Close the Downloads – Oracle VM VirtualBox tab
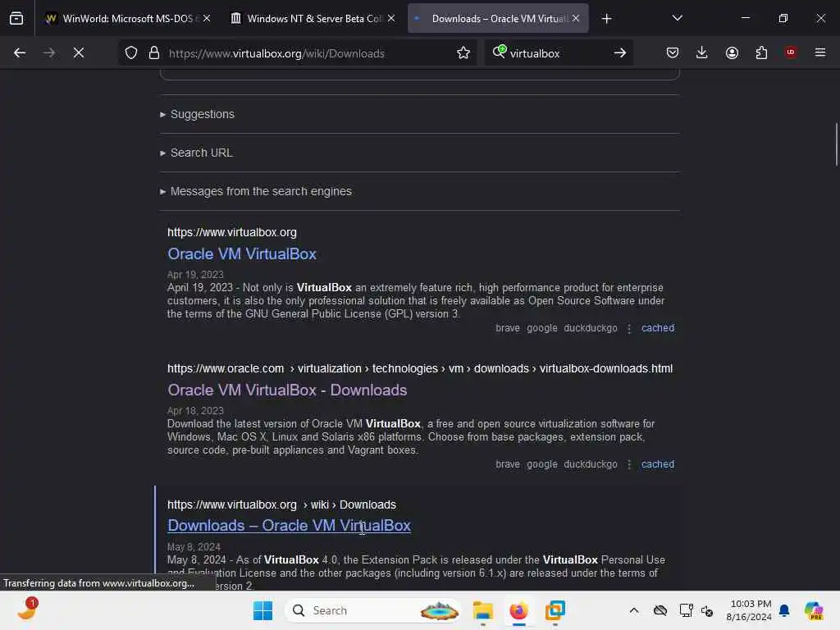This screenshot has width=840, height=630. pos(576,19)
